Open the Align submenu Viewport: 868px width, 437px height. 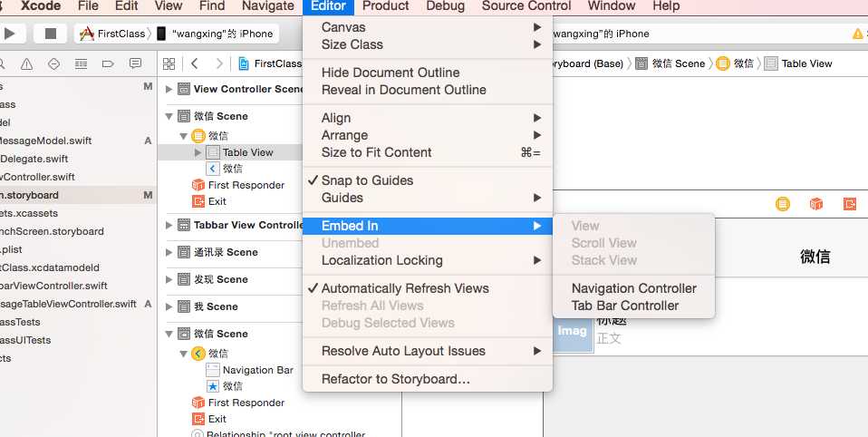[428, 118]
